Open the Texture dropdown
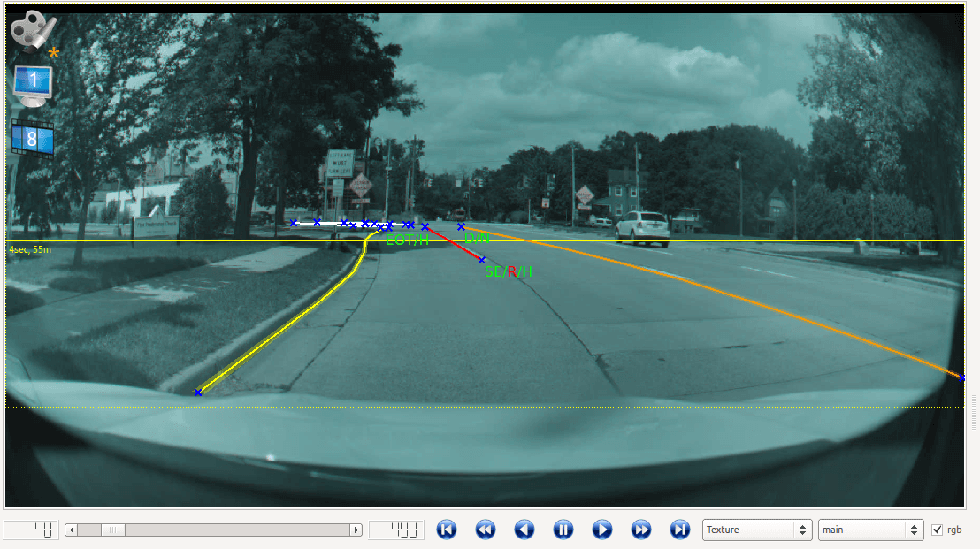 click(757, 530)
